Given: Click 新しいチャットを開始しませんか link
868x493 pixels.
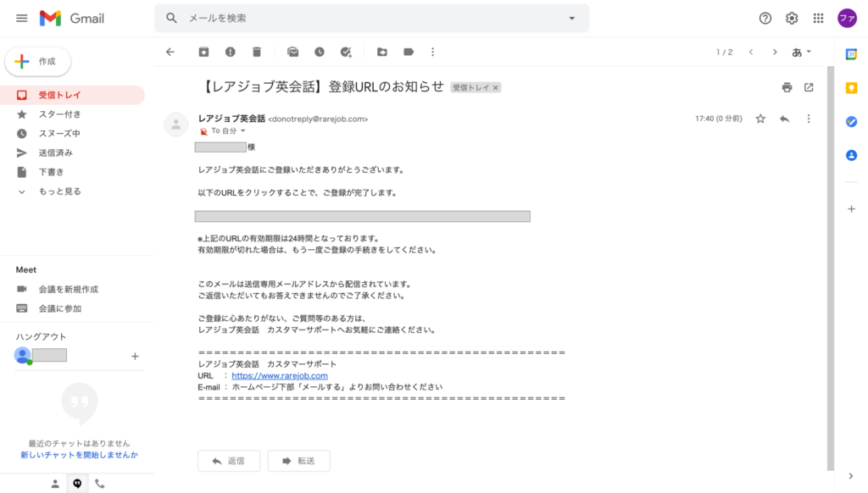Looking at the screenshot, I should pos(79,455).
